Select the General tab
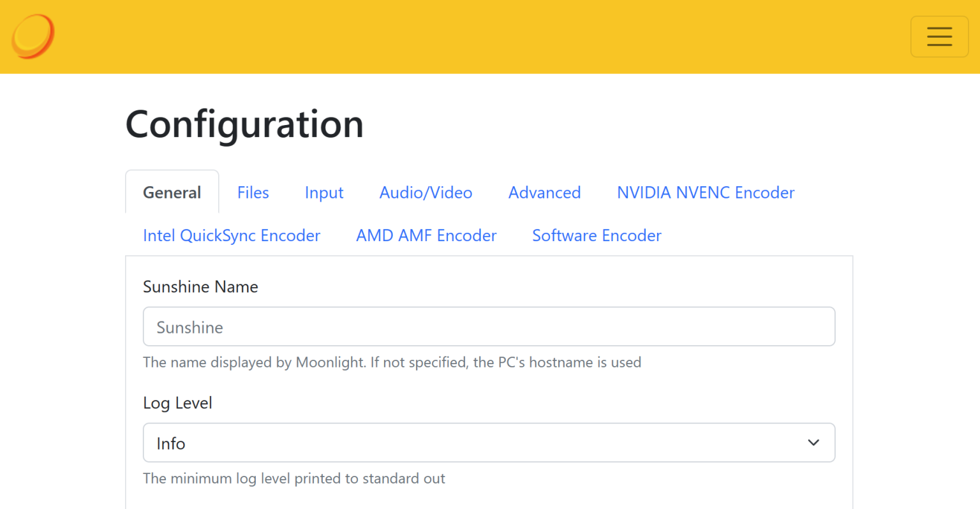980x509 pixels. 172,192
